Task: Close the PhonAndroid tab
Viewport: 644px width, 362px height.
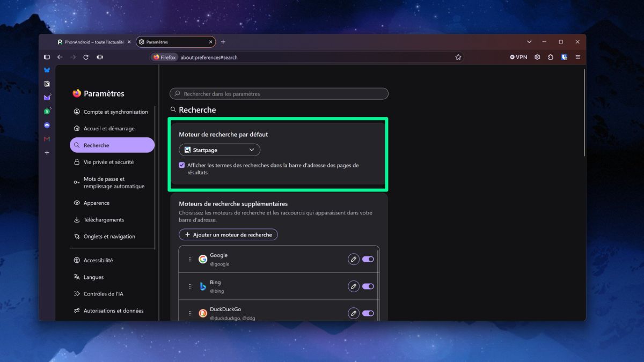Action: pyautogui.click(x=129, y=42)
